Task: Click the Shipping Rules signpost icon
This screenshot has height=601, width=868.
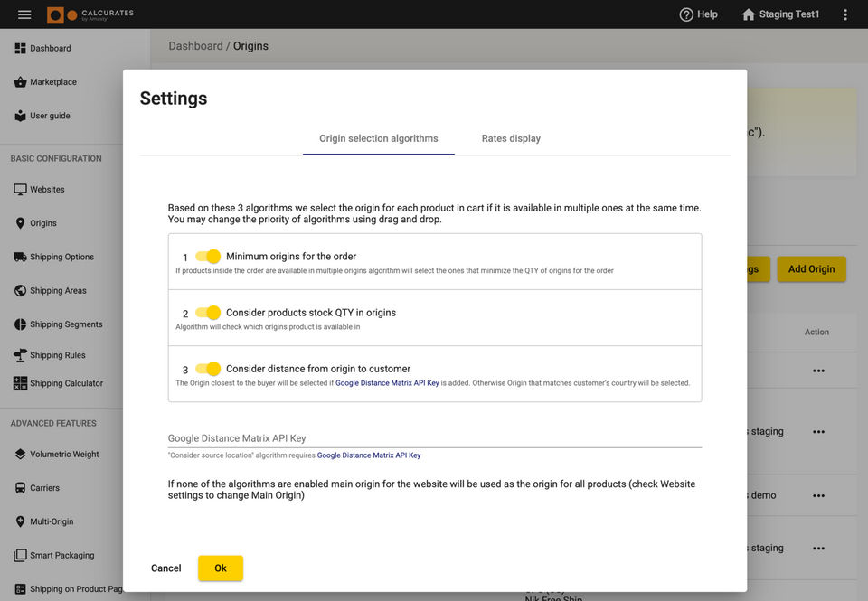Action: 20,355
